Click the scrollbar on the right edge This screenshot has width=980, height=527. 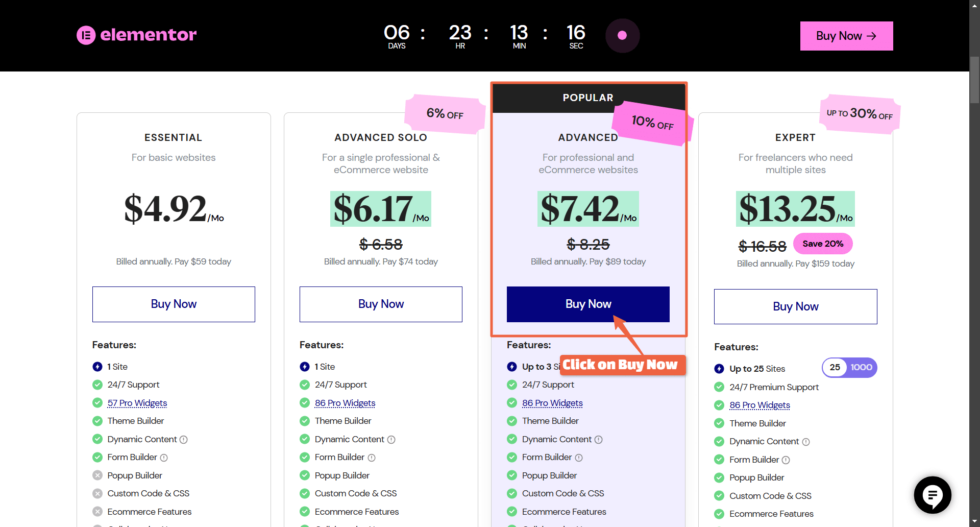[x=974, y=80]
